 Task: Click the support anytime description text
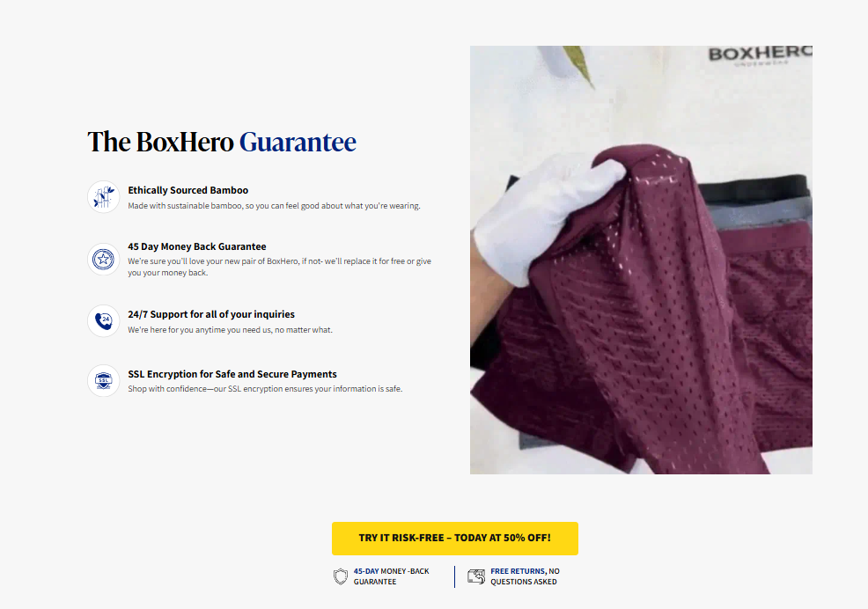(x=231, y=330)
